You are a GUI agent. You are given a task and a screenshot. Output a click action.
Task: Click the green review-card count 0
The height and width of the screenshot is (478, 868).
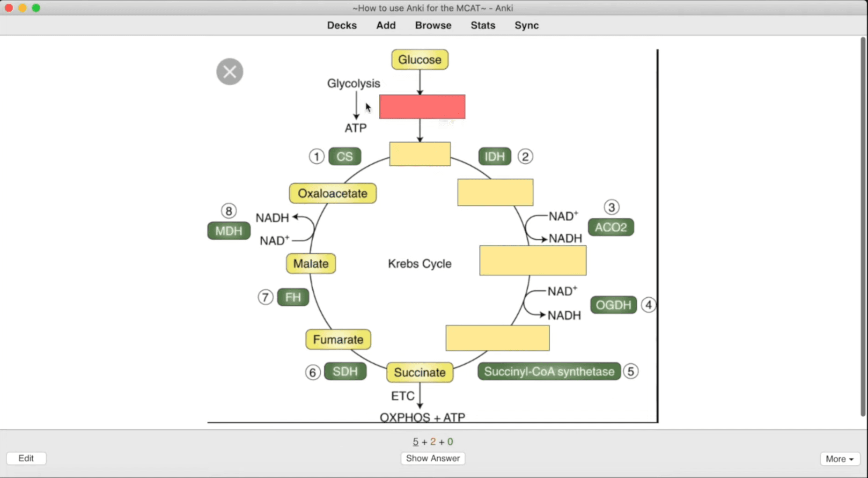click(x=450, y=441)
